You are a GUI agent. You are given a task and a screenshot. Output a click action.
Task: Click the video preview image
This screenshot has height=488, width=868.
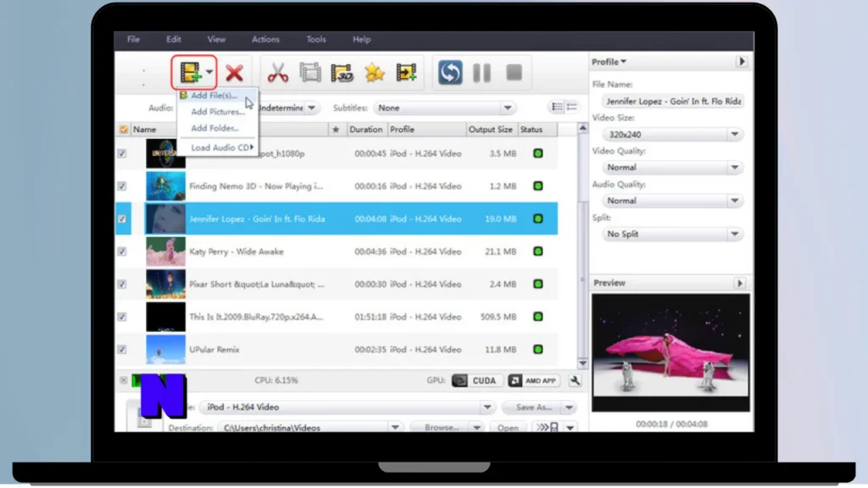point(670,352)
